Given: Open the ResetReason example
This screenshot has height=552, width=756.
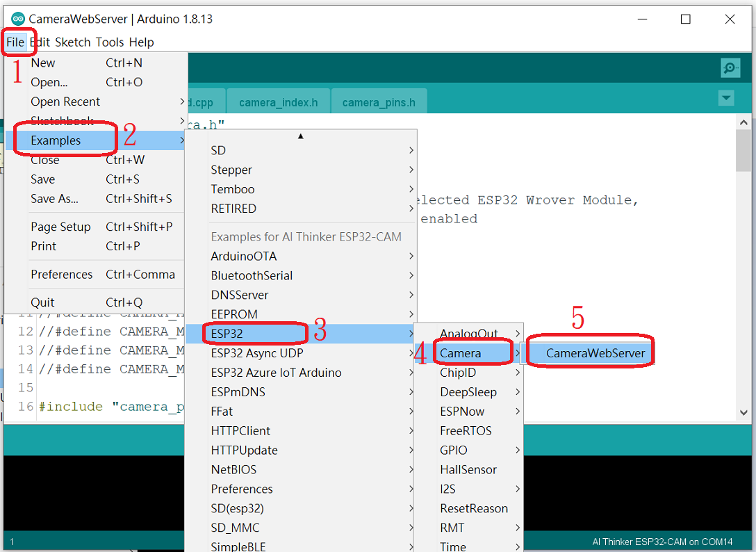Looking at the screenshot, I should [468, 508].
